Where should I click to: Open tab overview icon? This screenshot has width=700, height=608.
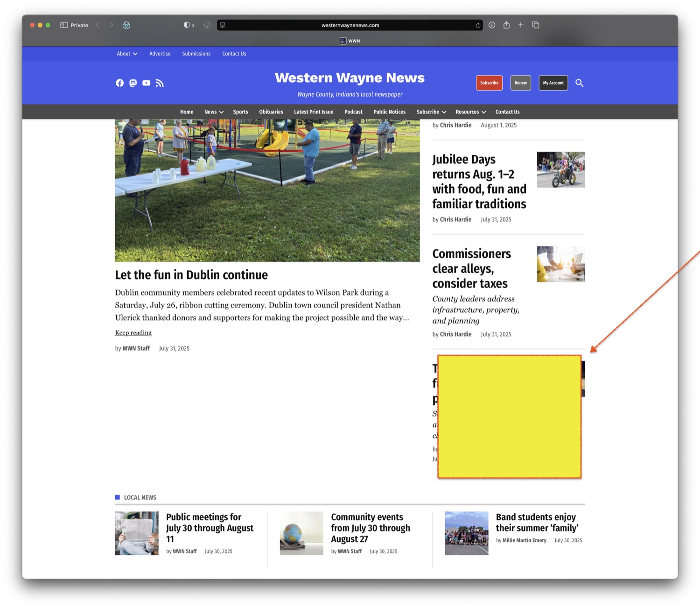pyautogui.click(x=536, y=25)
